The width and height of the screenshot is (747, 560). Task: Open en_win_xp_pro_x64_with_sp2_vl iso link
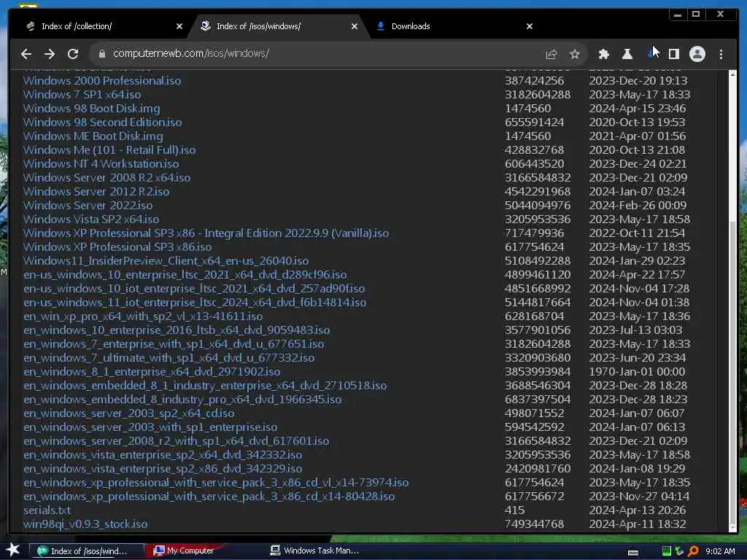[x=143, y=316]
